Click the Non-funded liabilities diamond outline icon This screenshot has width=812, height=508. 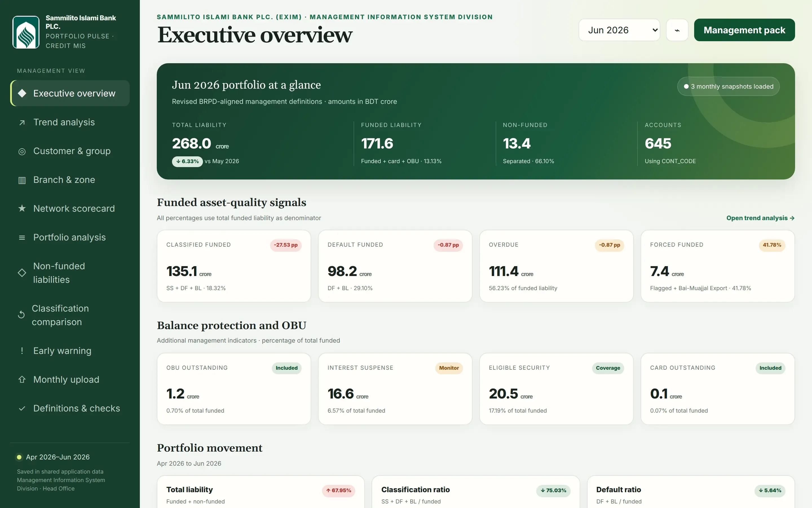(x=22, y=272)
